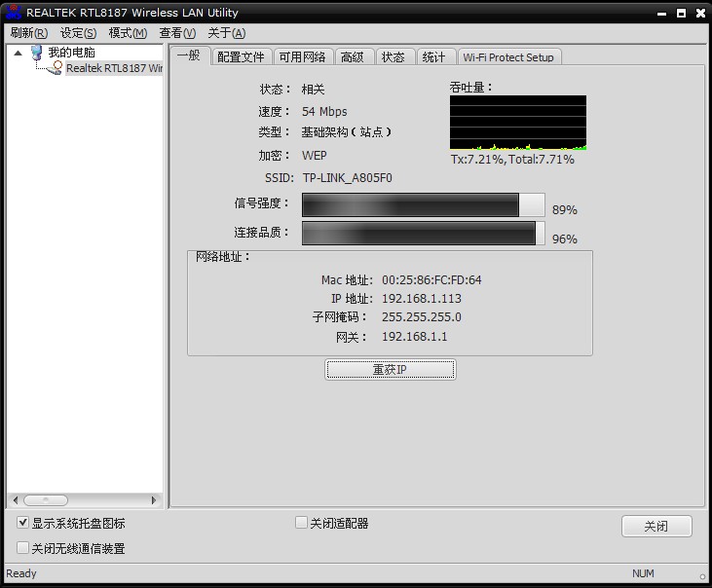Open the 模式(M) menu

tap(128, 33)
